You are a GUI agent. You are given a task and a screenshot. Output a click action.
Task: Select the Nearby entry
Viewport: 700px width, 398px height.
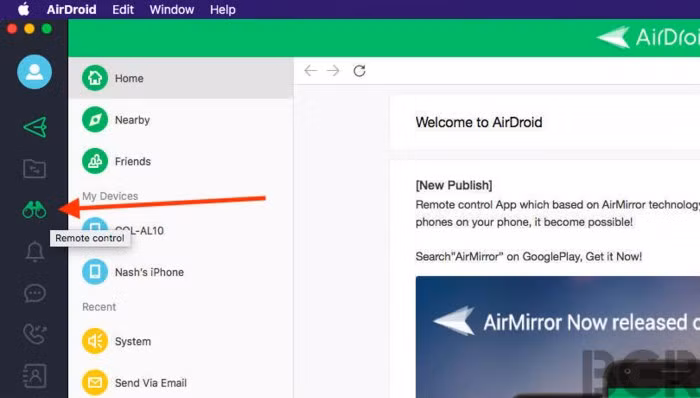181,120
